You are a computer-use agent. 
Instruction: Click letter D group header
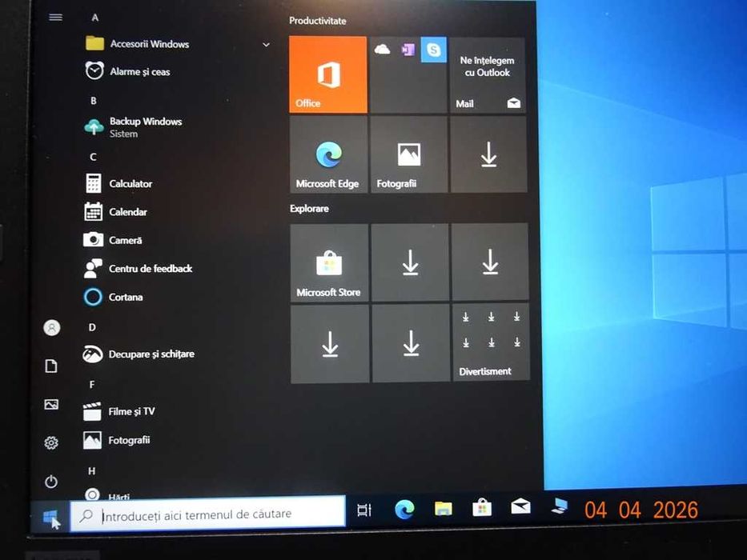(92, 327)
